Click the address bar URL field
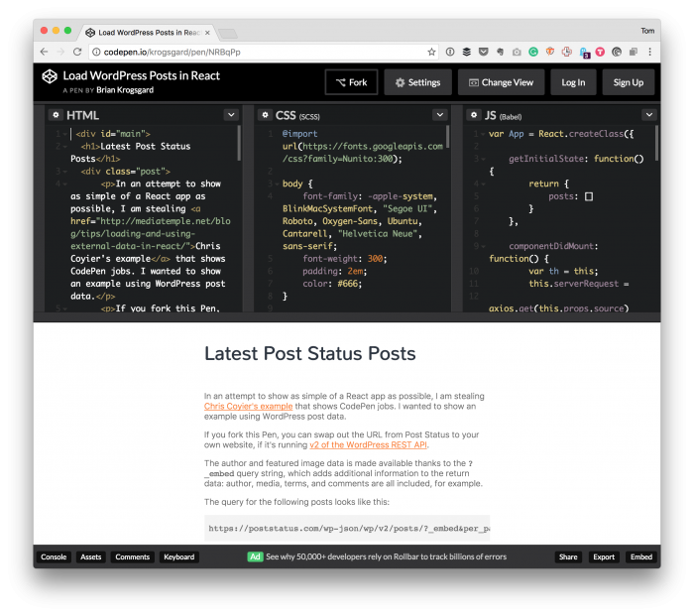694x616 pixels. 264,52
